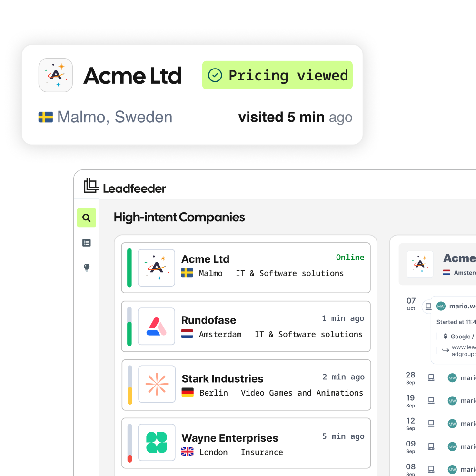The image size is (476, 476).
Task: Select the 12 Sep timeline date
Action: pos(410,424)
